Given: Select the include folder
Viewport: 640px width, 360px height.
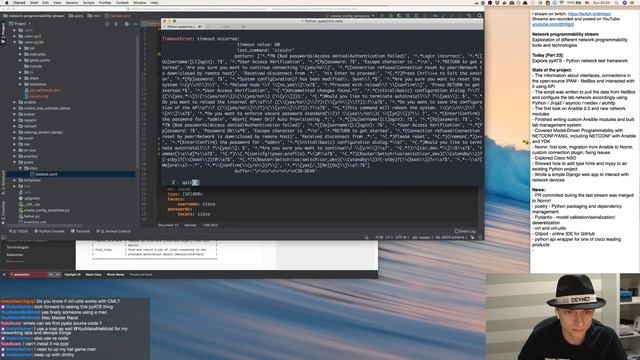Looking at the screenshot, I should [33, 66].
